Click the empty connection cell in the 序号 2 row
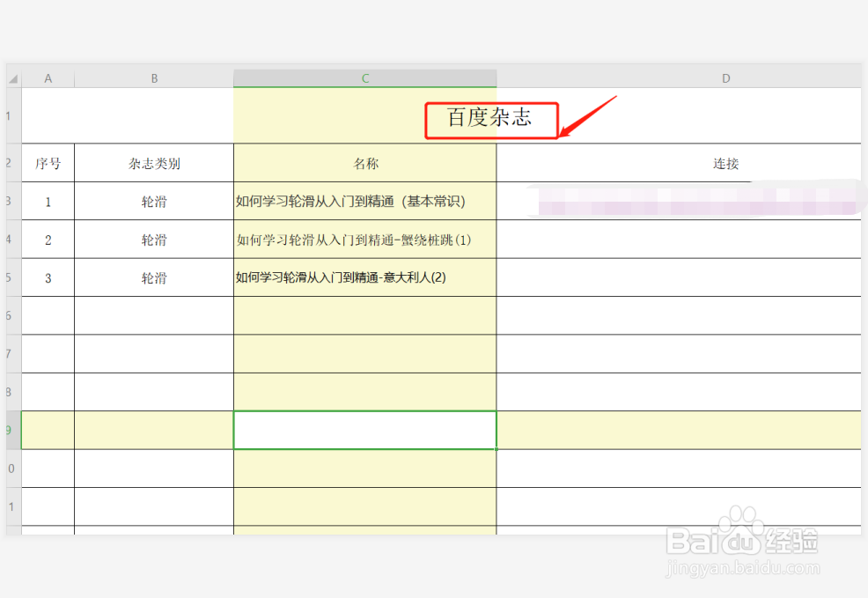This screenshot has height=598, width=868. point(680,240)
